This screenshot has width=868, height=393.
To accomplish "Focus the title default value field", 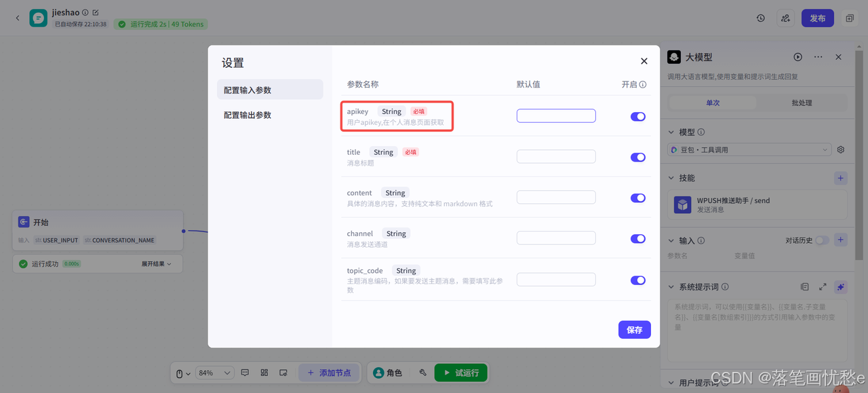I will [x=556, y=157].
